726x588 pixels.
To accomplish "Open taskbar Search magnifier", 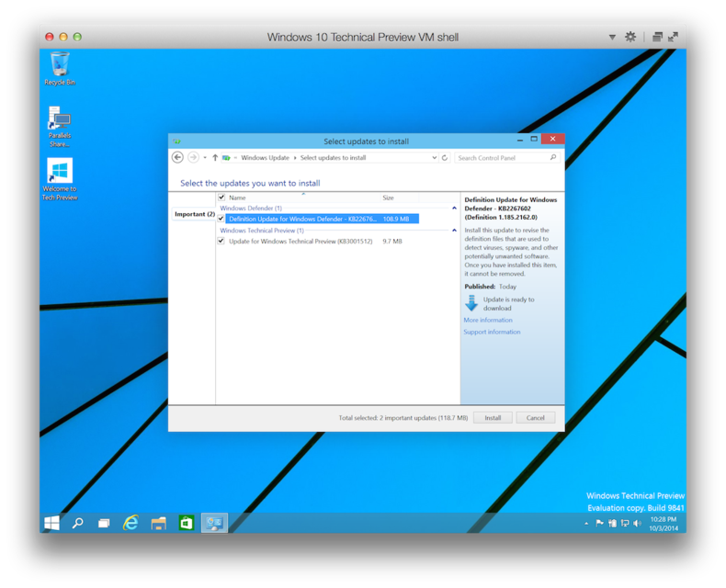I will [78, 523].
